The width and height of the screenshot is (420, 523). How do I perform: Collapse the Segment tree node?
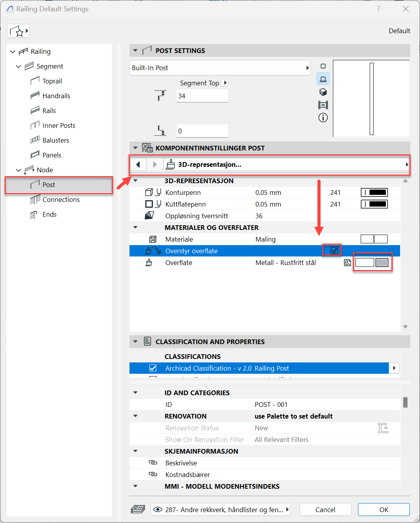[18, 67]
